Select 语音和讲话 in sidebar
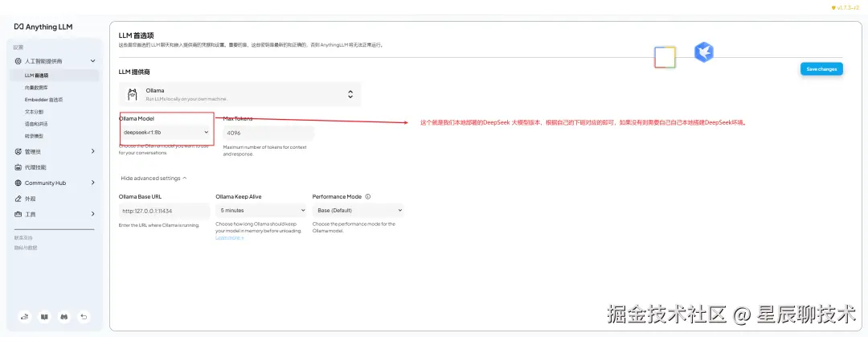The image size is (868, 337). 36,124
